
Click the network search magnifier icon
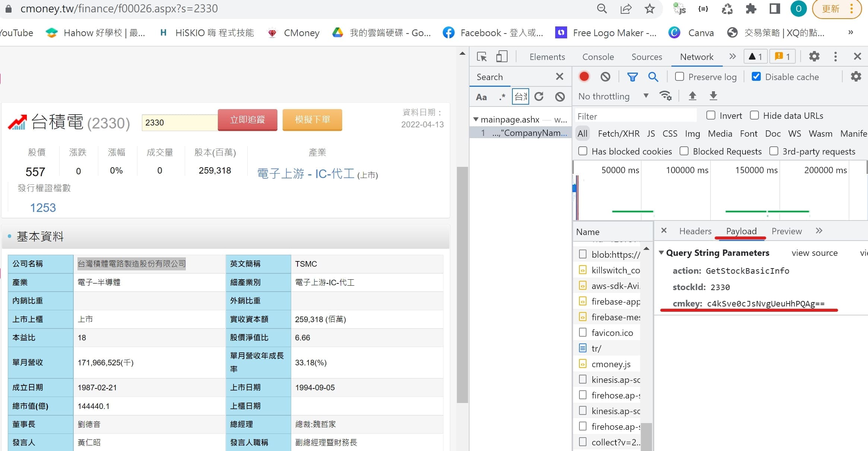[x=653, y=77]
